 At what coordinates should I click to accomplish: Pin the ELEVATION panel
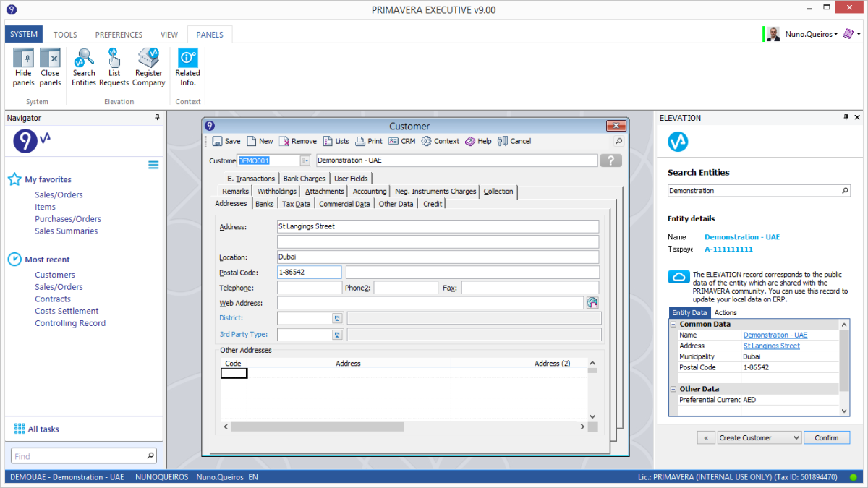(x=846, y=117)
